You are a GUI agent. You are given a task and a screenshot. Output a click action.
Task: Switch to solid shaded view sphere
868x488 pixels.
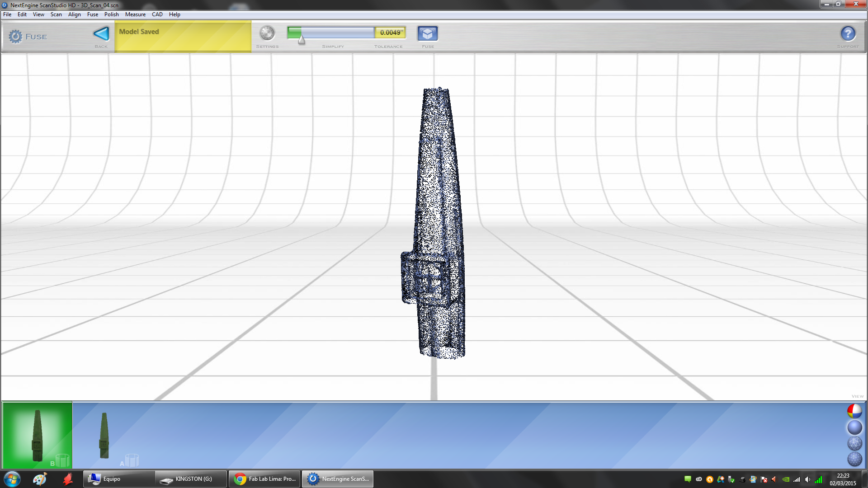[854, 427]
